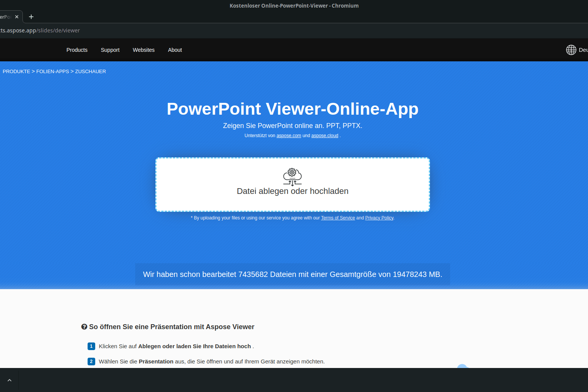The height and width of the screenshot is (392, 588).
Task: Open the Products menu
Action: tap(77, 50)
